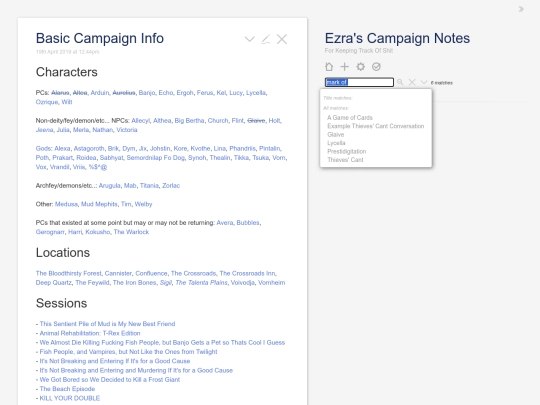Open the Banjo character link
The height and width of the screenshot is (405, 540).
pyautogui.click(x=146, y=93)
